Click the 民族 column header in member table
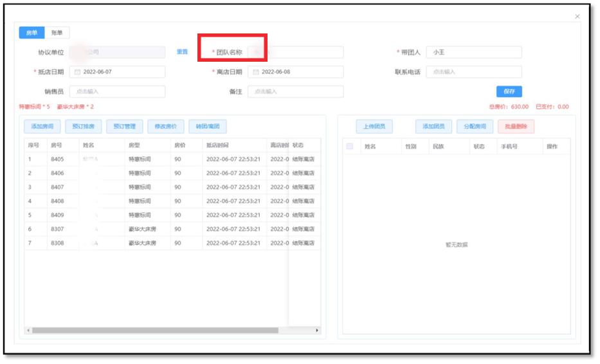The height and width of the screenshot is (364, 600). tap(439, 146)
